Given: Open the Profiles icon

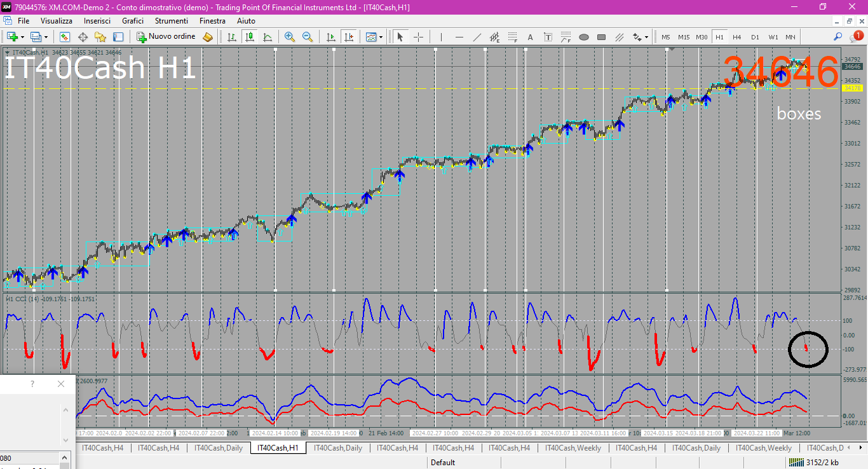Looking at the screenshot, I should (x=36, y=37).
